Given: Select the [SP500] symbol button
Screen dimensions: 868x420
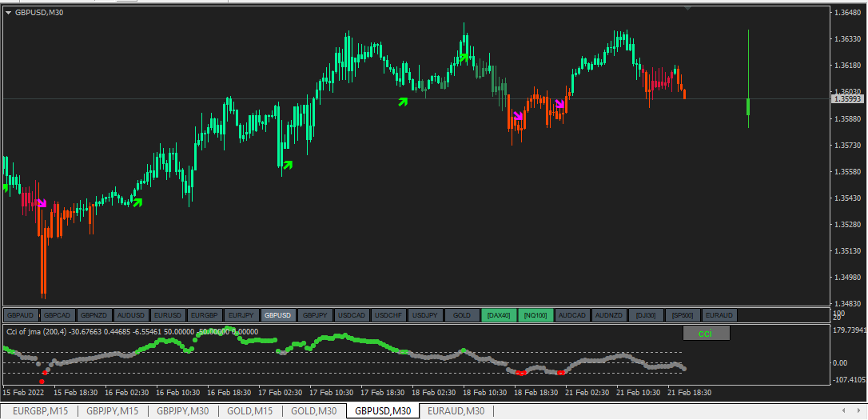Looking at the screenshot, I should [683, 315].
